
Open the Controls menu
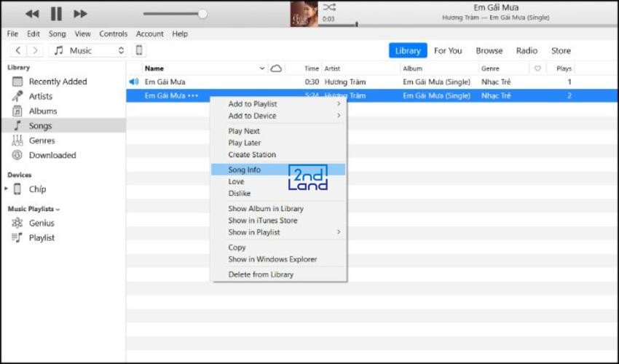click(x=114, y=34)
